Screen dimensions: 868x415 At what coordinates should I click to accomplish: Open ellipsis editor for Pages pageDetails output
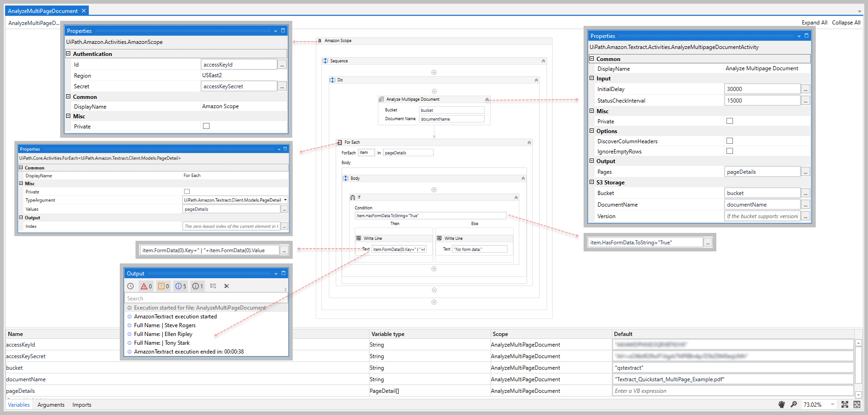tap(806, 172)
